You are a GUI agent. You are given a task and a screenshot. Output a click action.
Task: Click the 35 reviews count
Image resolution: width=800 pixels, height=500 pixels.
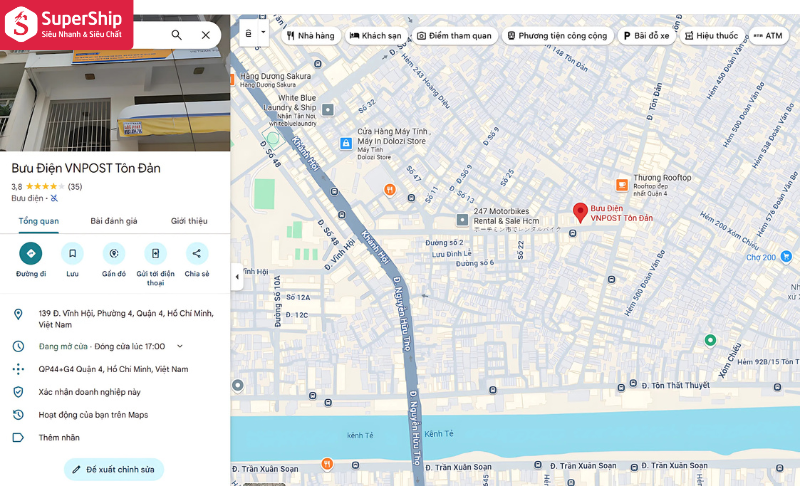(x=75, y=187)
